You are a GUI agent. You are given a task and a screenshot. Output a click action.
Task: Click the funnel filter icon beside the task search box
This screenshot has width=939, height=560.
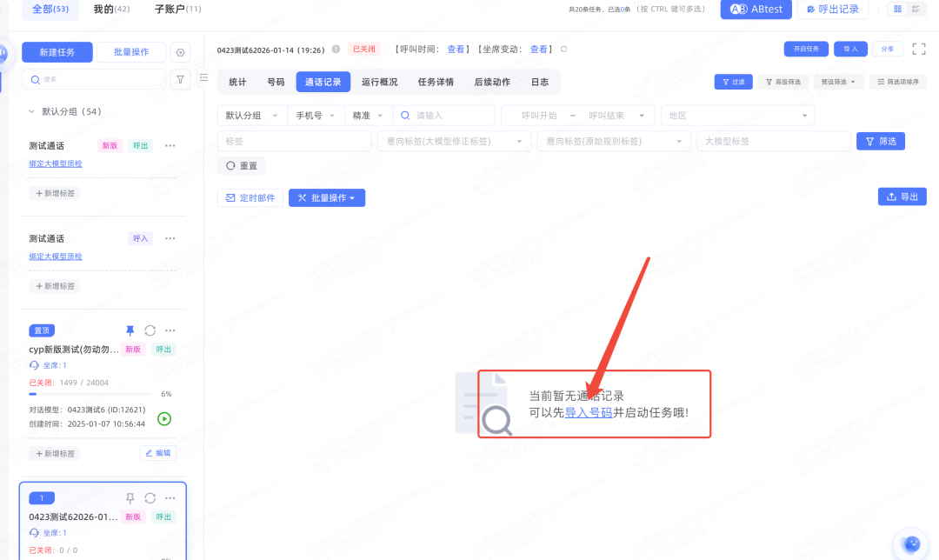(x=180, y=79)
